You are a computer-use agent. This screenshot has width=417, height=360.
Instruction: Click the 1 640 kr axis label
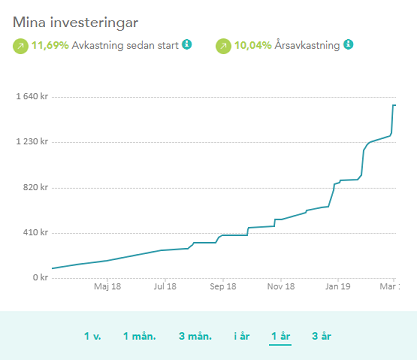click(x=32, y=96)
